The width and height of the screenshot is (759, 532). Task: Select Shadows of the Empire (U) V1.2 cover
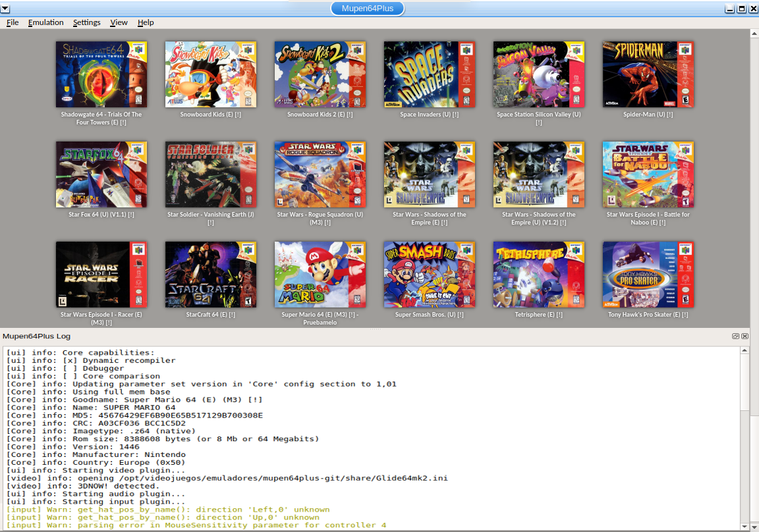[539, 174]
